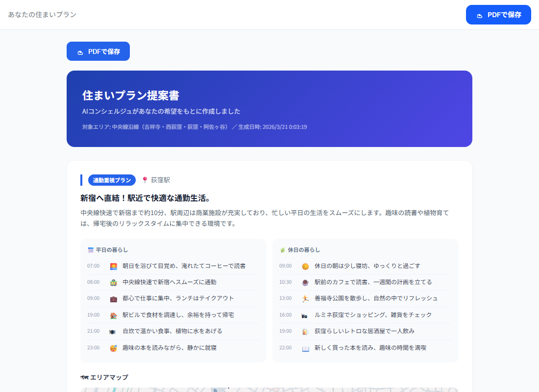
Task: Click the dinner plate icon at 21:00
Action: pyautogui.click(x=113, y=332)
